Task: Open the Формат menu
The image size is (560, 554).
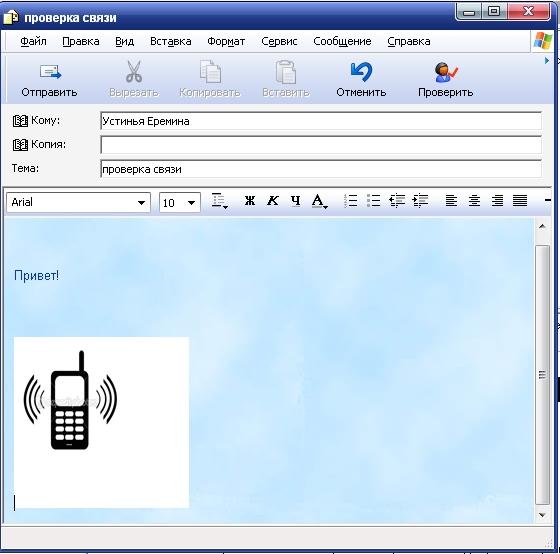Action: pos(226,41)
